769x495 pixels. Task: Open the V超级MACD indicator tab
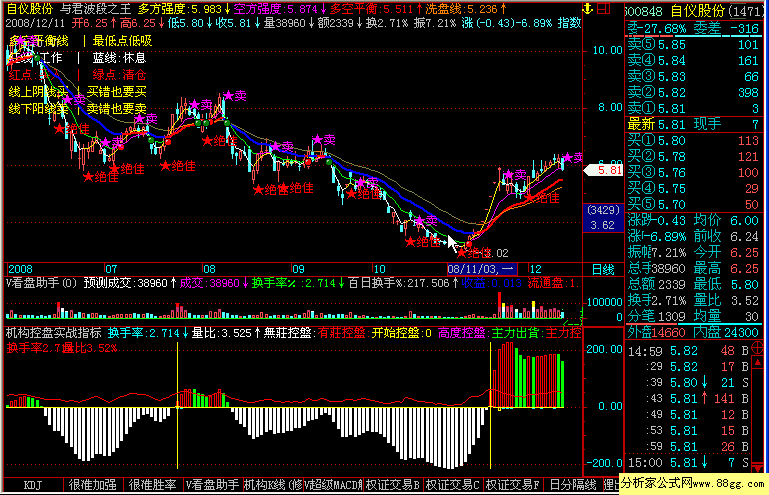point(333,485)
